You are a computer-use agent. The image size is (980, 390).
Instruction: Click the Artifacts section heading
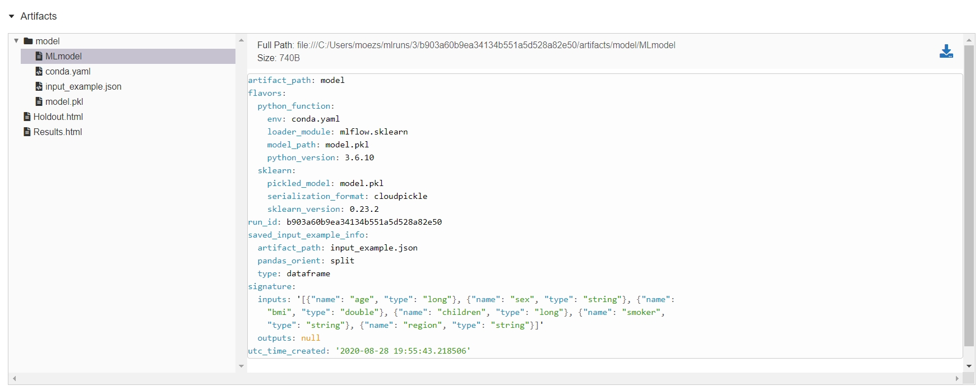[39, 16]
